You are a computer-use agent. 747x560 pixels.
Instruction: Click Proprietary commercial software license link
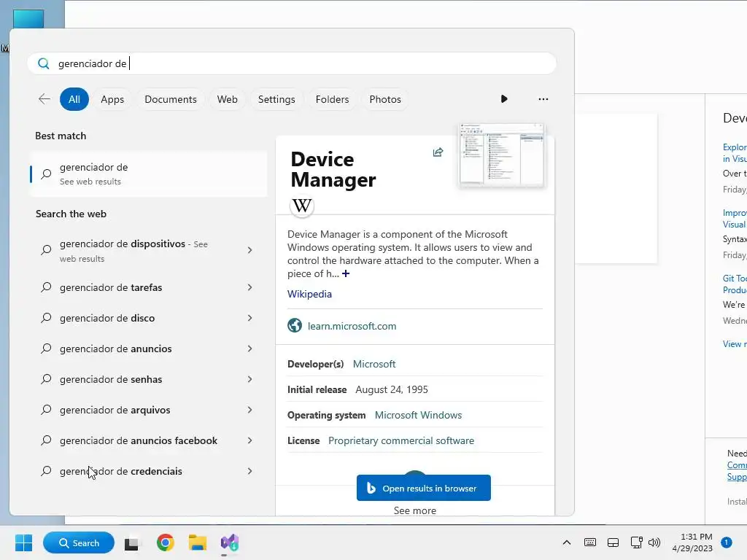tap(401, 440)
